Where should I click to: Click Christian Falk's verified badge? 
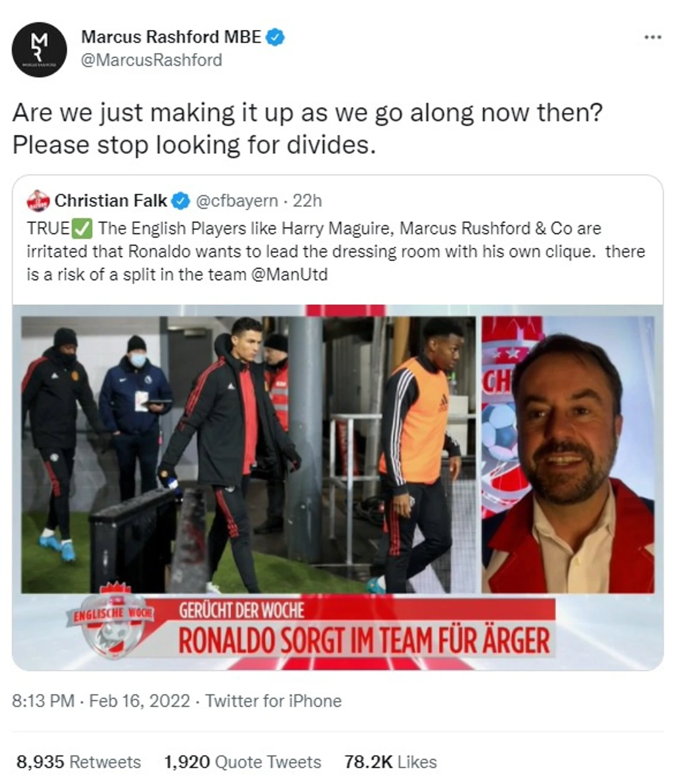[x=181, y=201]
